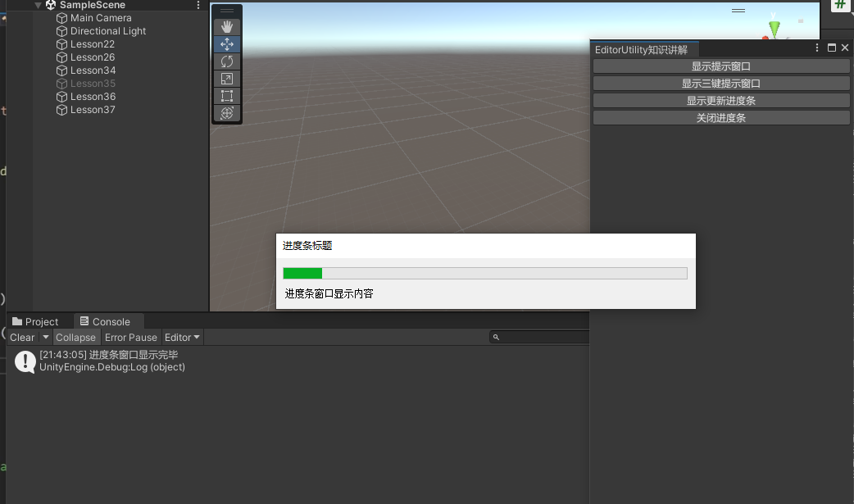
Task: Select the Hand view tool
Action: [227, 27]
